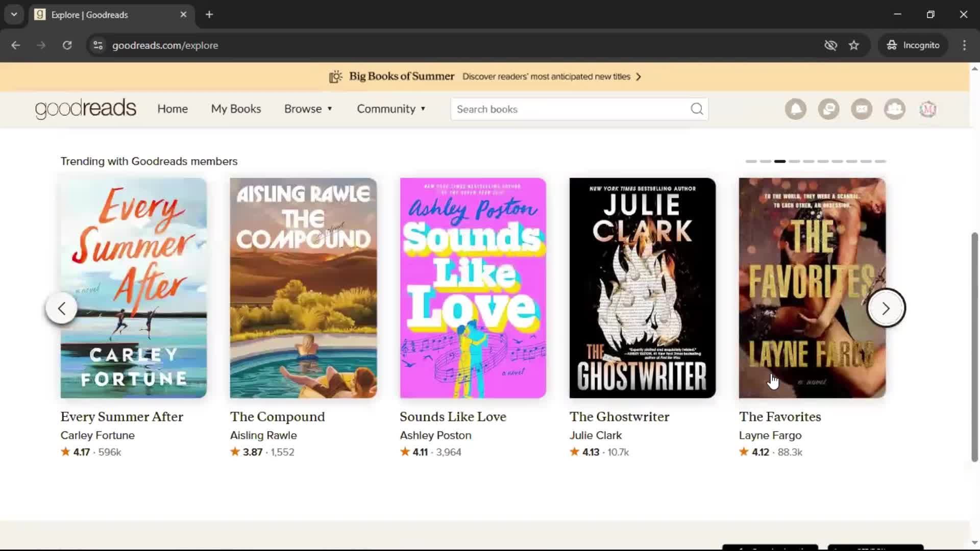Click the banner's right chevron arrow
Image resolution: width=980 pixels, height=551 pixels.
point(638,77)
